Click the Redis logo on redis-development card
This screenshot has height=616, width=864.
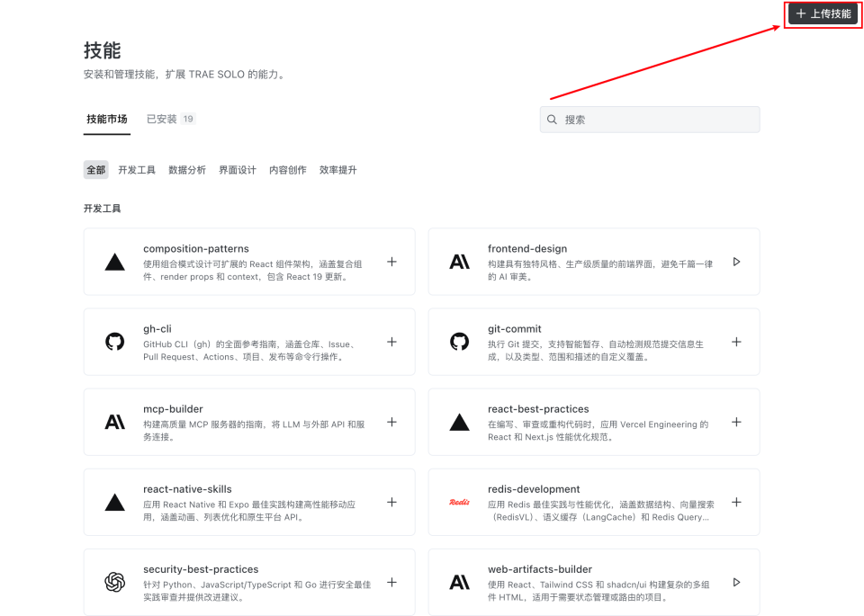point(459,502)
